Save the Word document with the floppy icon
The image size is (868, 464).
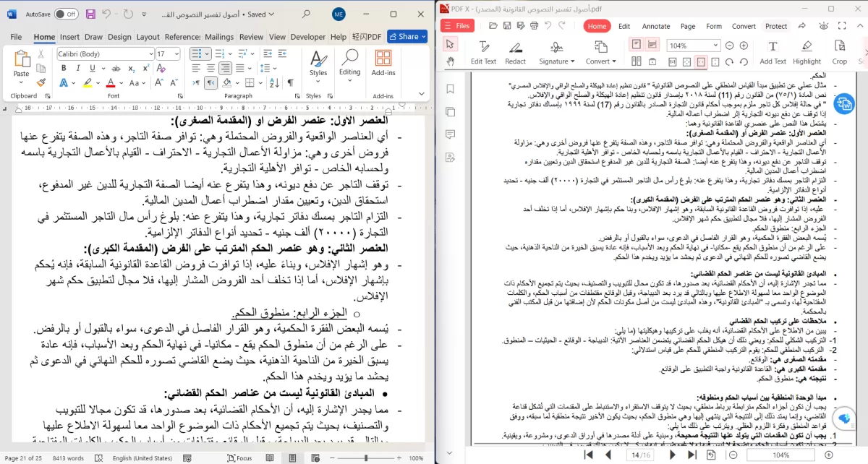(90, 14)
